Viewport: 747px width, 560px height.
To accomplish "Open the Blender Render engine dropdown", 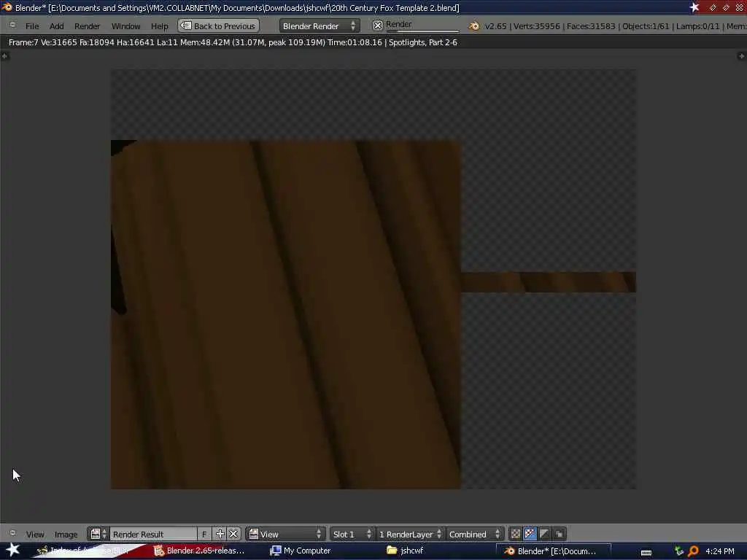I will point(320,26).
